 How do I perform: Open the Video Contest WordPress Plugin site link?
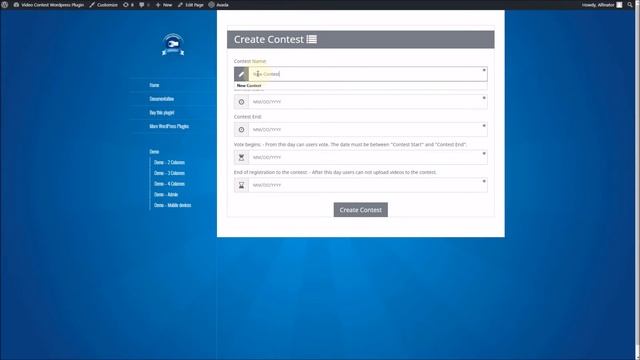(x=49, y=5)
